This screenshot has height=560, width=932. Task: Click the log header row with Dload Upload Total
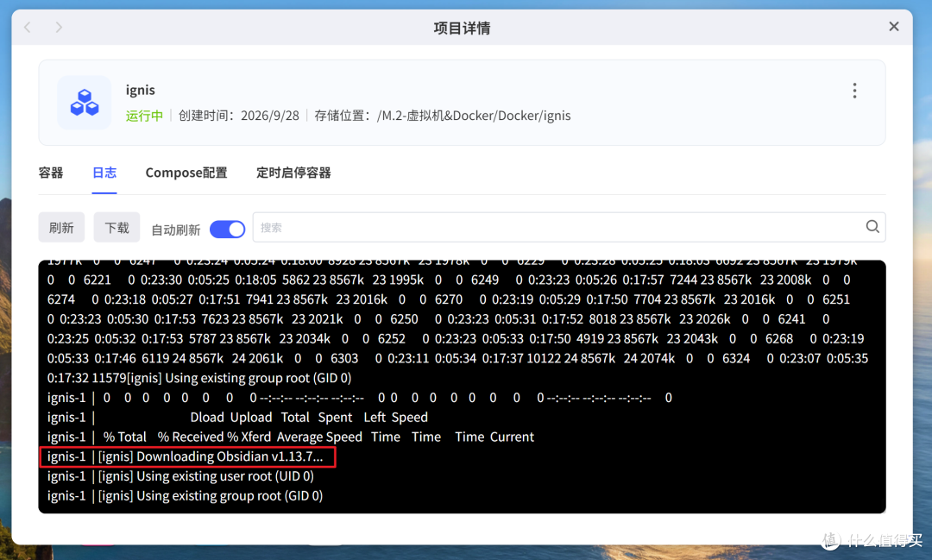[238, 418]
